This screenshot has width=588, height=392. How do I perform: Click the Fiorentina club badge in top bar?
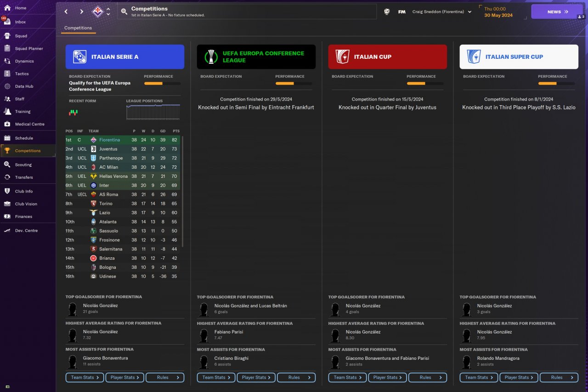pyautogui.click(x=97, y=11)
